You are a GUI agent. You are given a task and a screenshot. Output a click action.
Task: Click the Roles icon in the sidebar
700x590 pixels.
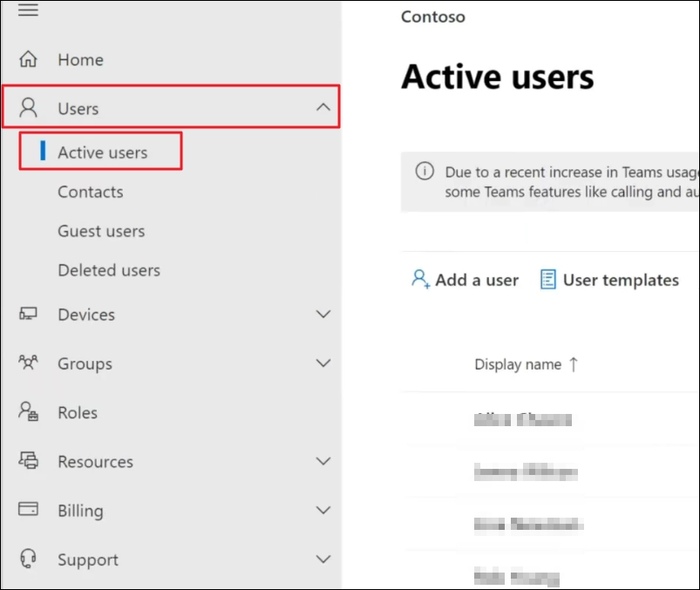point(26,412)
